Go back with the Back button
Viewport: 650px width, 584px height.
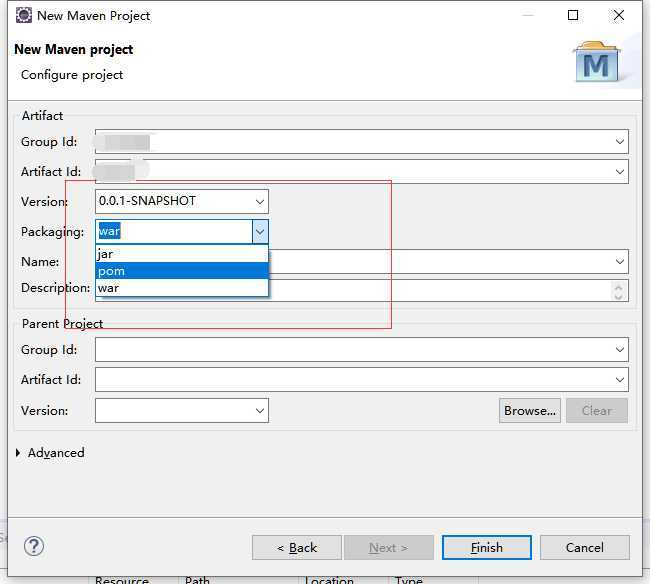[x=297, y=548]
